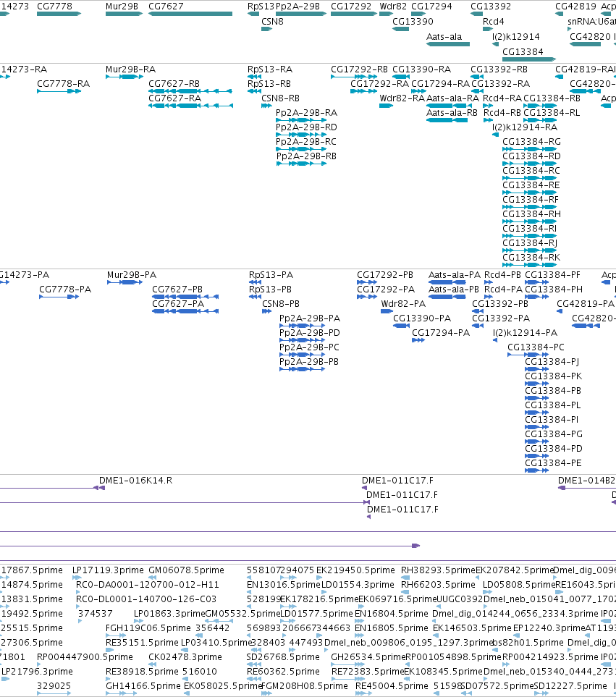Click the RC0-DL0001-140700-126-C03 EST label
Screen dimensions: 616x697
pyautogui.click(x=146, y=599)
